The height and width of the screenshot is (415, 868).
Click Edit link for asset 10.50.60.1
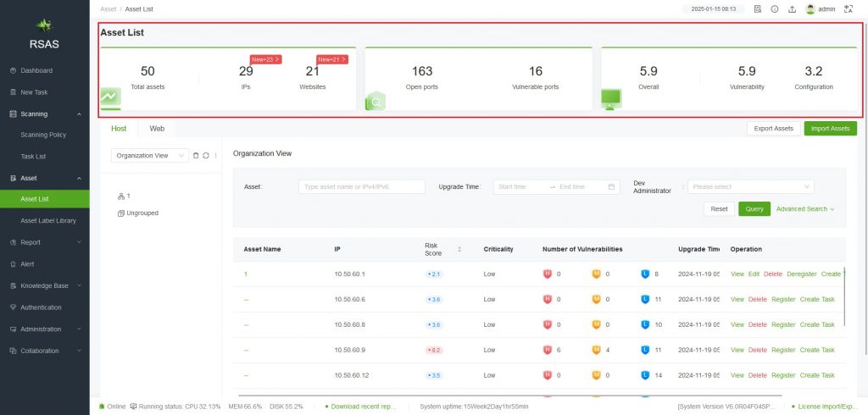[754, 274]
